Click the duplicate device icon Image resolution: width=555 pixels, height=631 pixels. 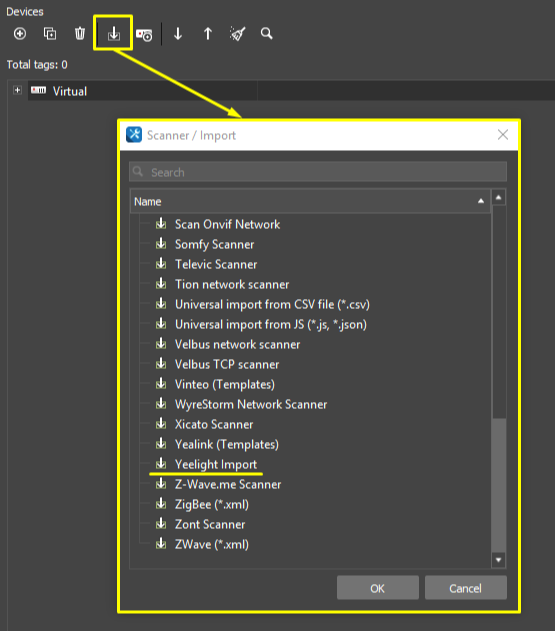click(x=50, y=33)
